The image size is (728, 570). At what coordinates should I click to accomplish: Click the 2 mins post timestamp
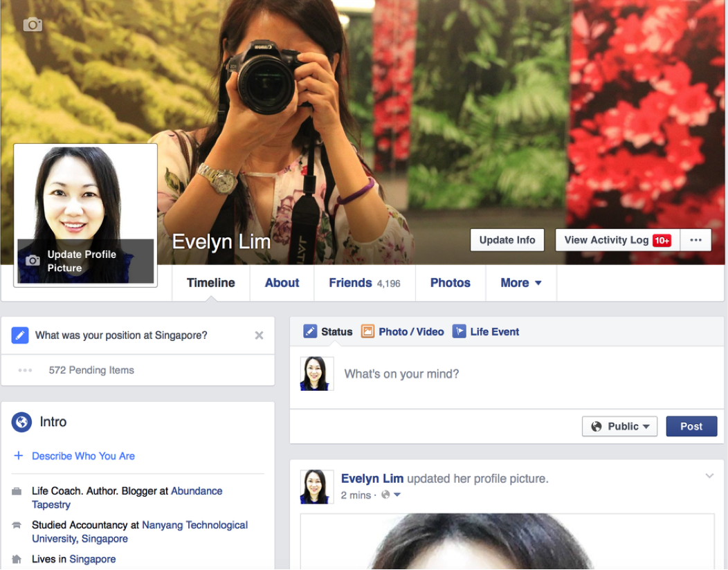356,495
